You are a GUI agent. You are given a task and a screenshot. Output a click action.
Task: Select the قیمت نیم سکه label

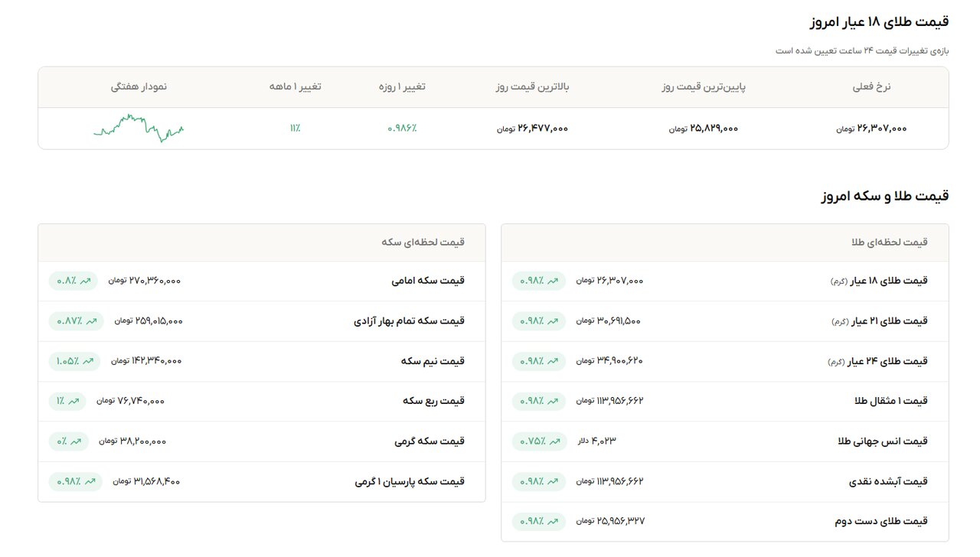point(433,361)
